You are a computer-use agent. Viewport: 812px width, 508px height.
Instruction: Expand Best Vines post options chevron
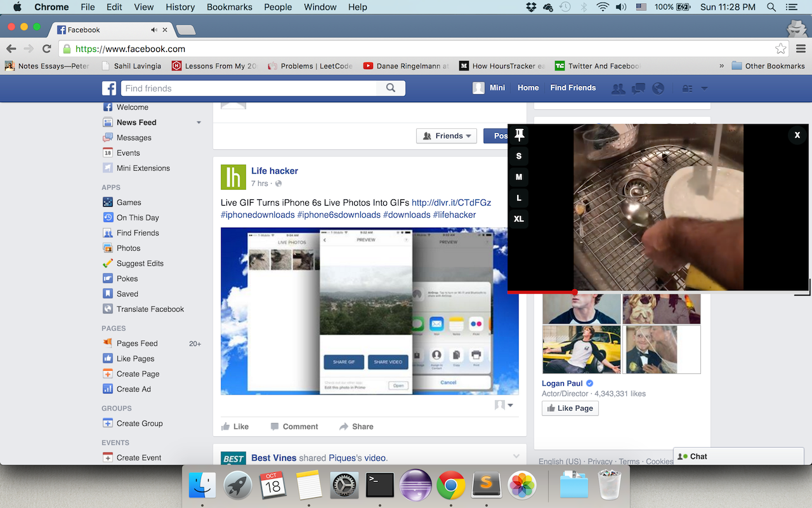click(x=516, y=457)
